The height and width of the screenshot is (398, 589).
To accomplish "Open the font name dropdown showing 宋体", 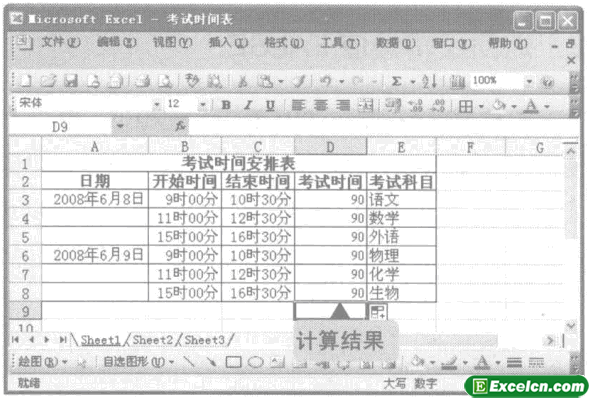I will tap(157, 104).
